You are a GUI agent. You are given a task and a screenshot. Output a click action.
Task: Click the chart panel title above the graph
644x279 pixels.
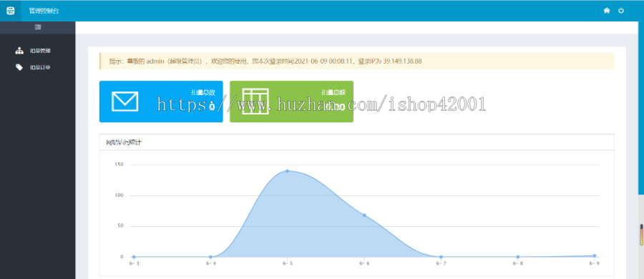pos(125,142)
